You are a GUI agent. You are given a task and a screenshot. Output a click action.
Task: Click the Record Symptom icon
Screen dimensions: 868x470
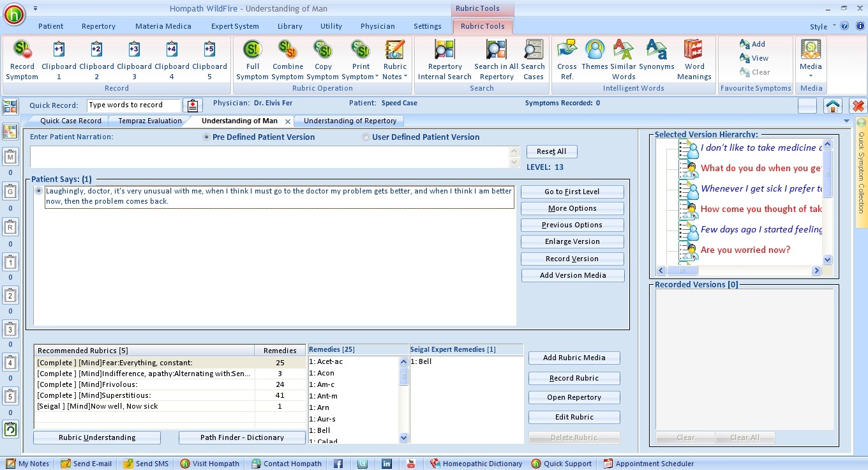(22, 50)
